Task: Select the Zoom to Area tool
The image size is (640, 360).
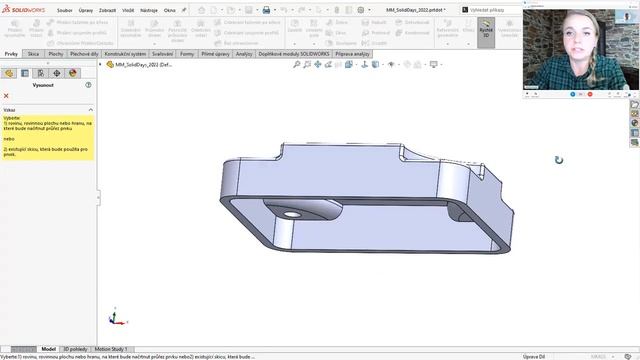Action: click(x=307, y=64)
